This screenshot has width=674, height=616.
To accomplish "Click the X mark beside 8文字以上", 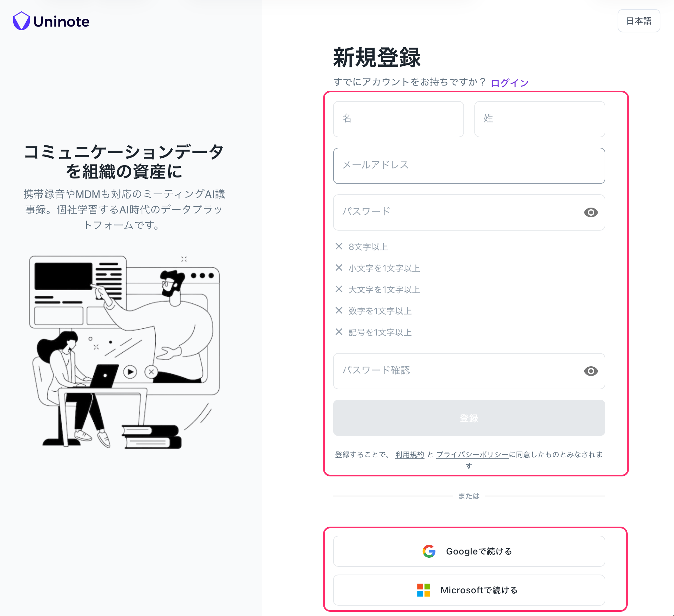I will click(x=339, y=246).
